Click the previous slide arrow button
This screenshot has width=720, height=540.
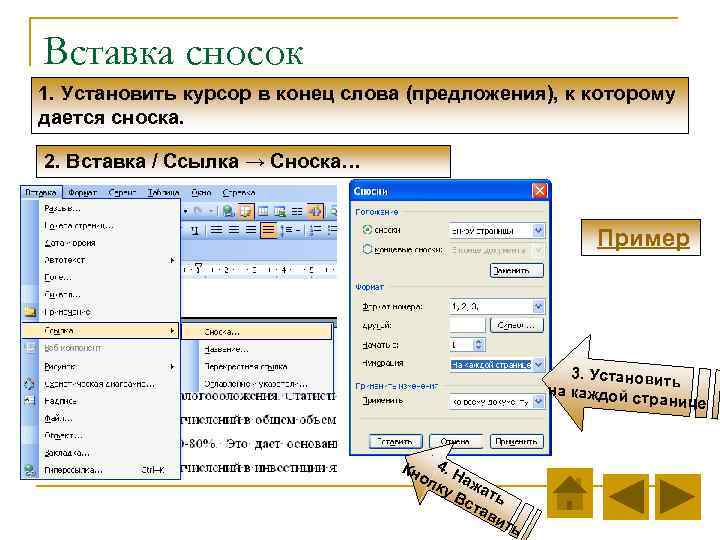pos(626,496)
